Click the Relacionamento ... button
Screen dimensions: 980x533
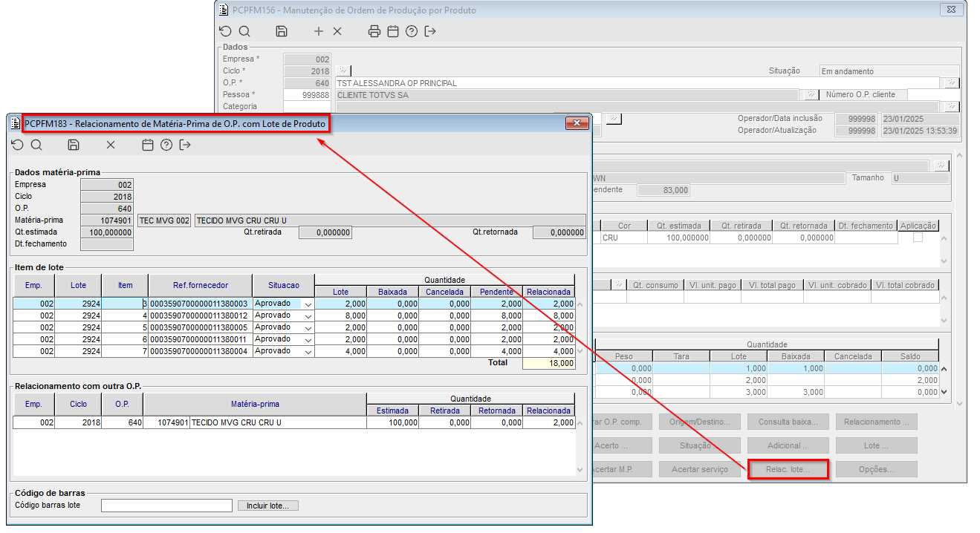(x=876, y=422)
